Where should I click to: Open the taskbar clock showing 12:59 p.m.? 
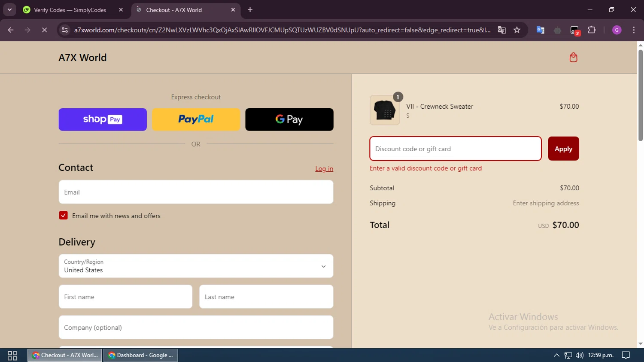coord(601,356)
